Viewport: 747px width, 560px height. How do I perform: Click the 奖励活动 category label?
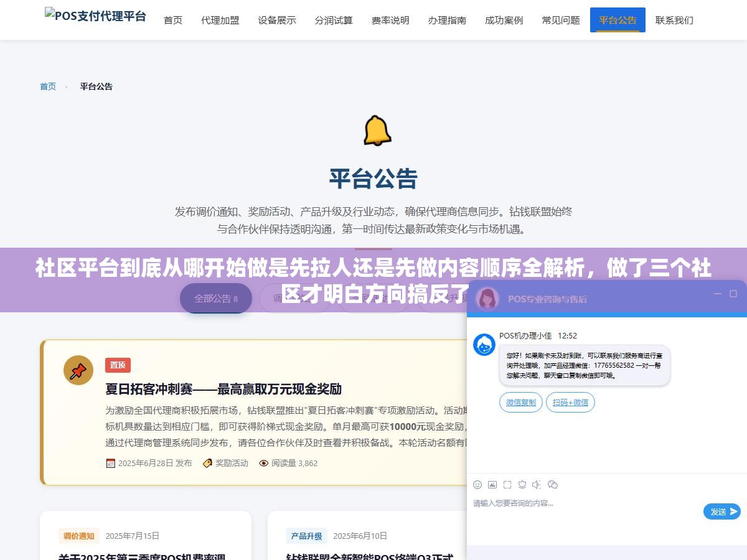click(232, 463)
